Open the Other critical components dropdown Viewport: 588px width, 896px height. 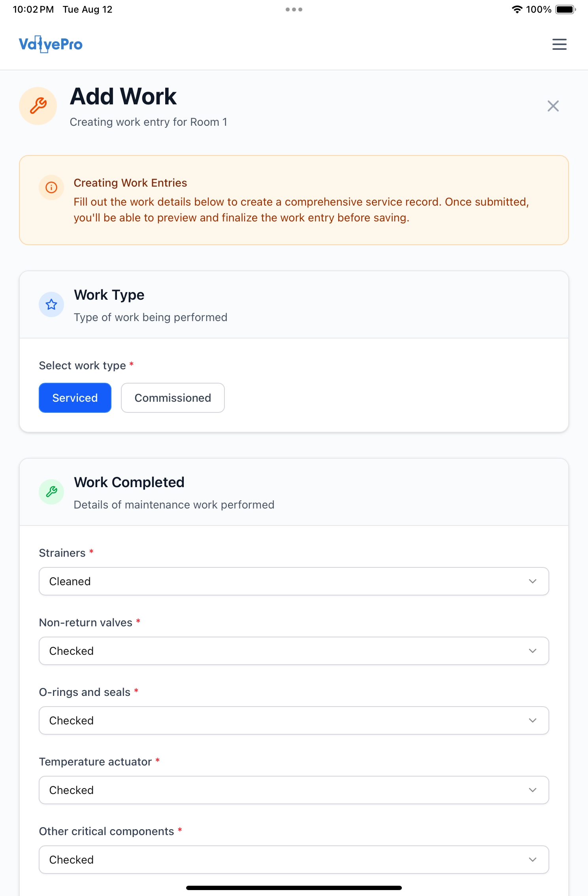294,860
